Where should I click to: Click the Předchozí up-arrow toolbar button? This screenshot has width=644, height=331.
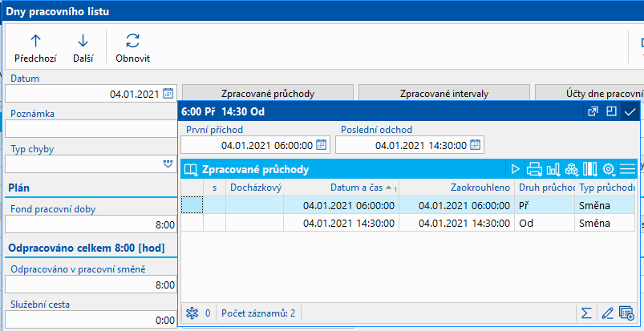(x=35, y=46)
